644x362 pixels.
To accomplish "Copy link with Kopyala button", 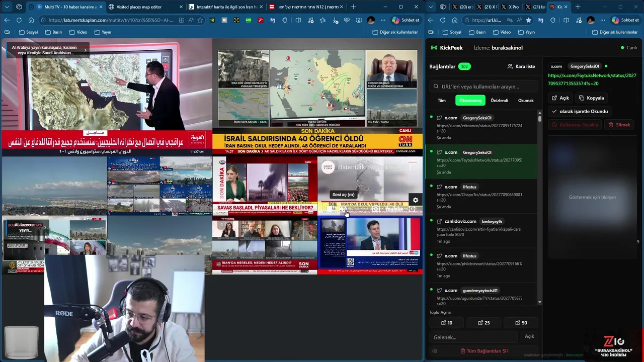I will tap(592, 98).
